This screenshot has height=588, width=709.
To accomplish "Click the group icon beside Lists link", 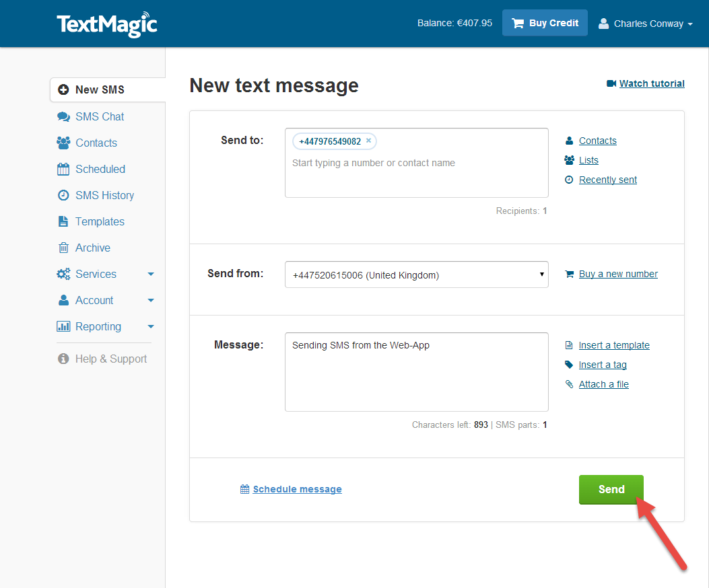I will point(569,160).
